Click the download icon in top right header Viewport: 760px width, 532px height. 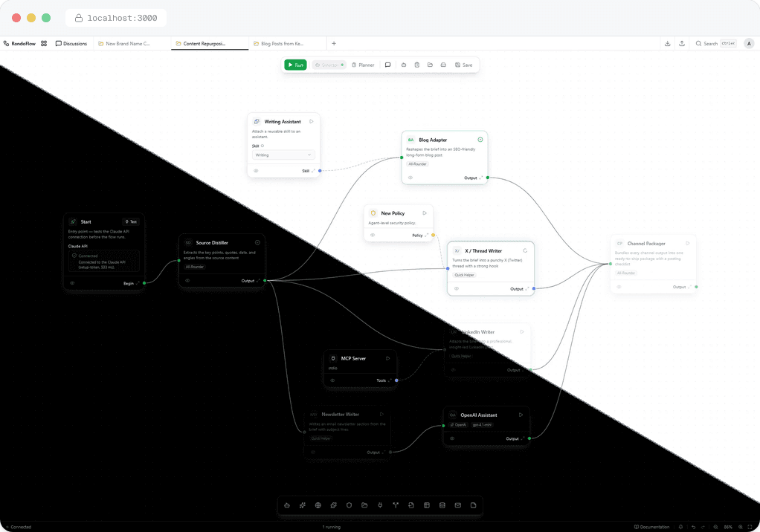point(668,44)
